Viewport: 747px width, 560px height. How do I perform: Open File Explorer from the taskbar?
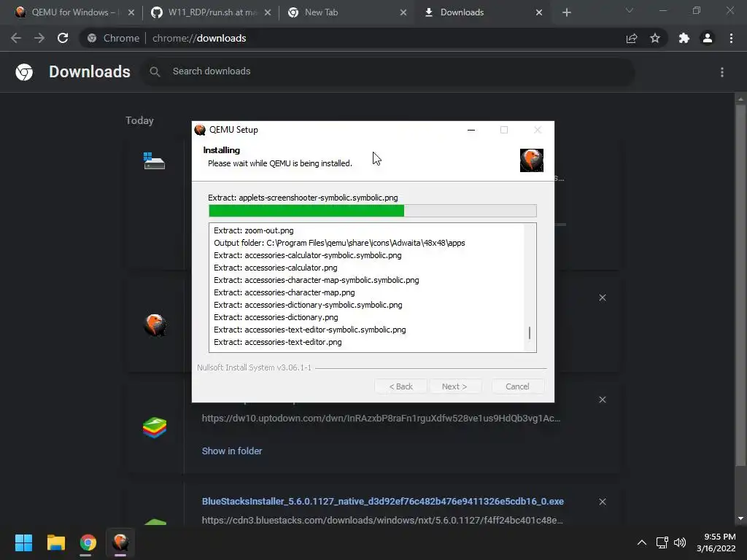point(55,542)
